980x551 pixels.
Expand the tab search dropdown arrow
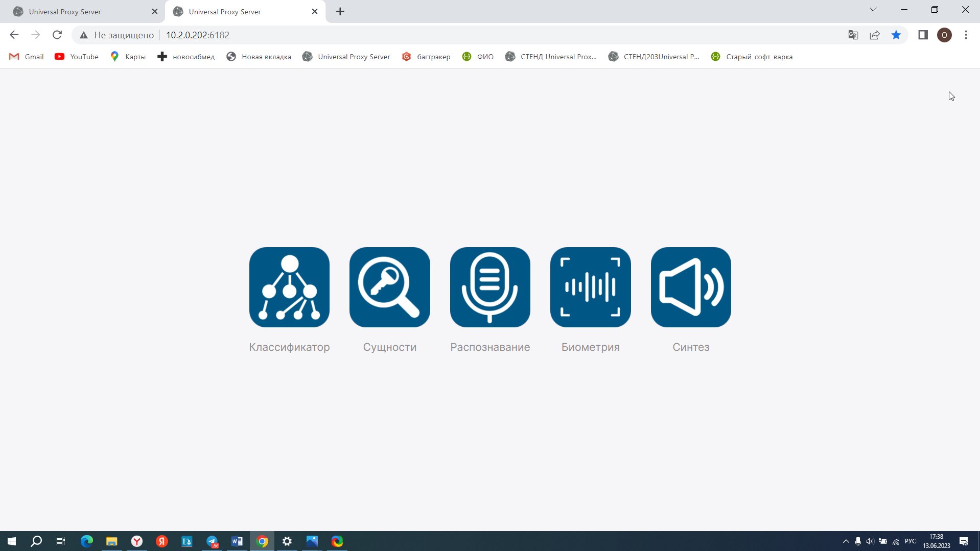[x=873, y=10]
